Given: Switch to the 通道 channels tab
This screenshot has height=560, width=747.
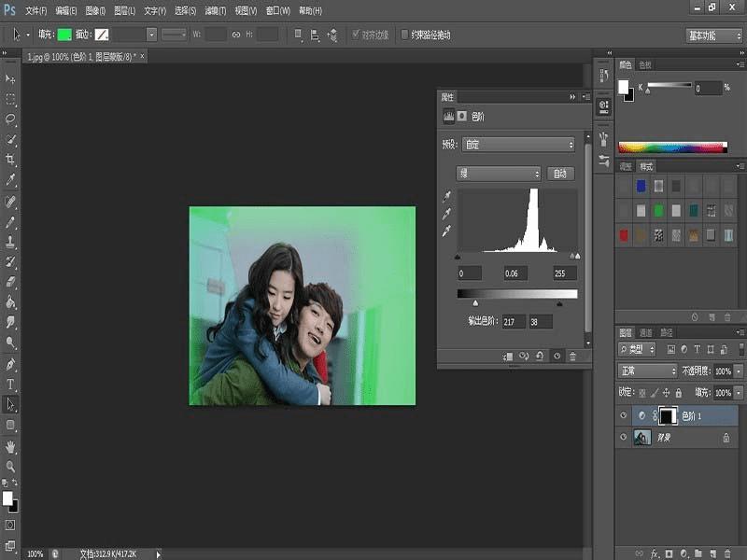Looking at the screenshot, I should coord(646,332).
